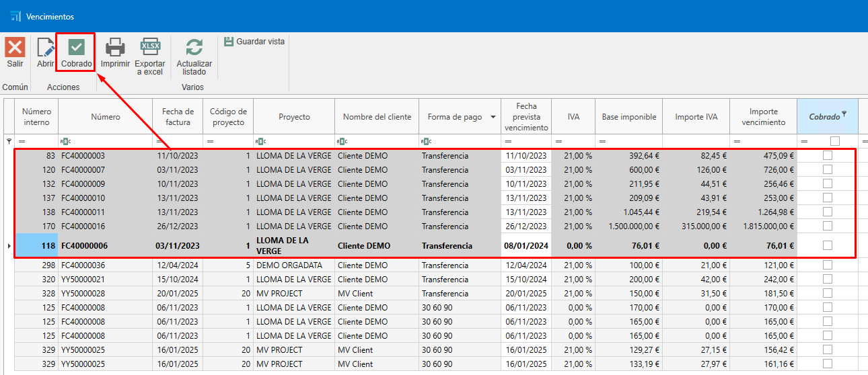This screenshot has width=868, height=375.
Task: Sort by the IVA column header
Action: click(x=573, y=116)
